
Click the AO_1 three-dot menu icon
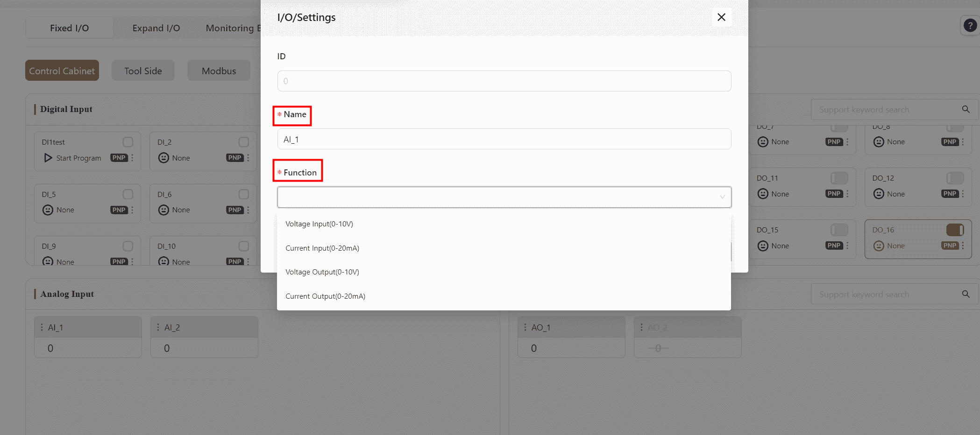click(x=525, y=327)
